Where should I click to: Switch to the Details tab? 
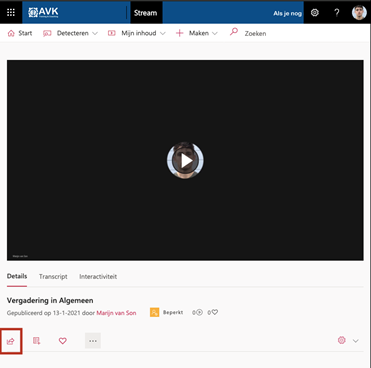pyautogui.click(x=17, y=276)
